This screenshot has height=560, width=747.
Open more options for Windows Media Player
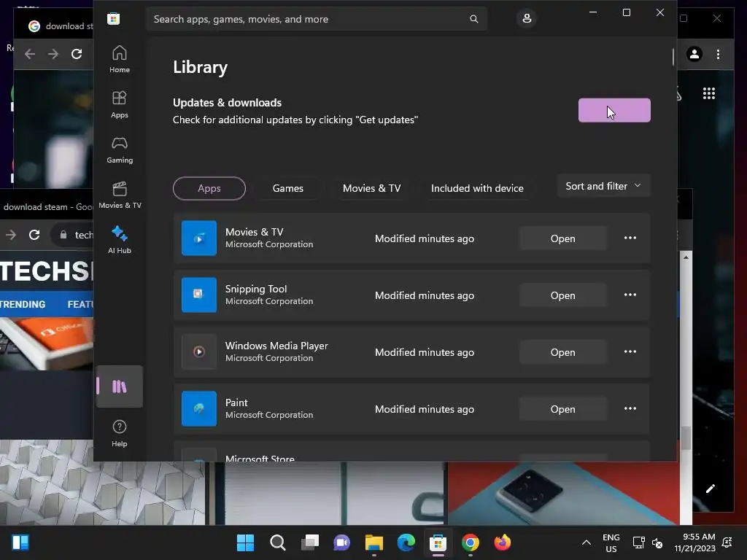click(630, 351)
